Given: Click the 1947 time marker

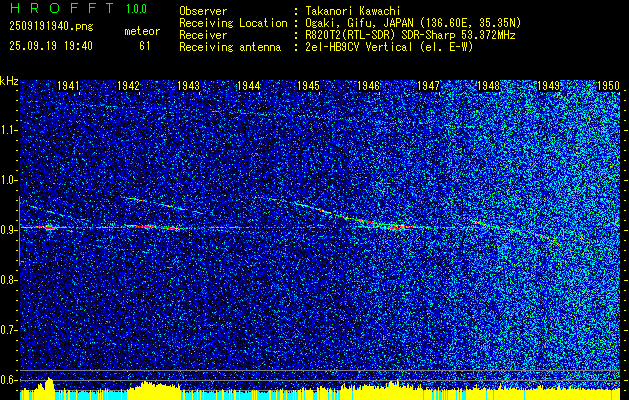Looking at the screenshot, I should (429, 86).
